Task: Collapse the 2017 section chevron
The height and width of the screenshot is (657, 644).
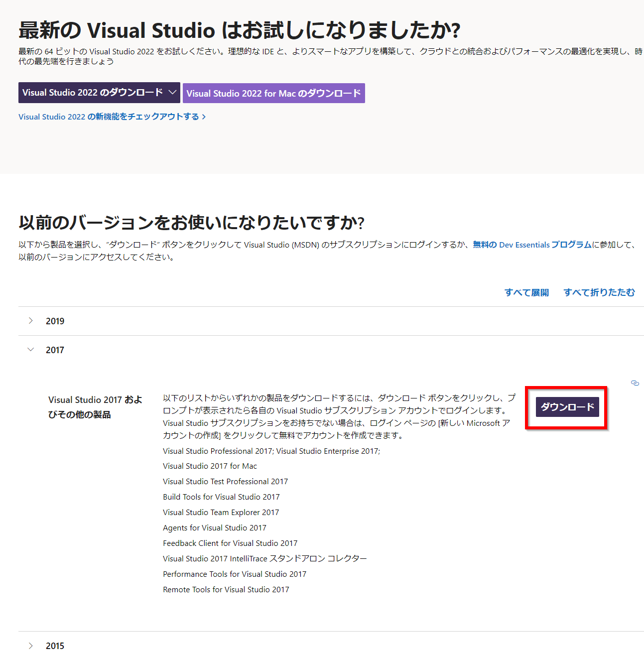Action: click(31, 350)
